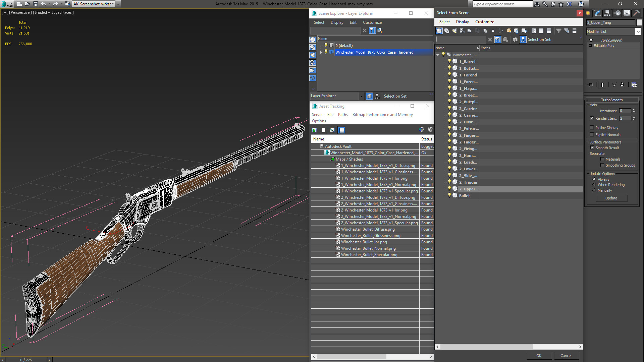644x362 pixels.
Task: Click Refresh icon in Asset Tracking toolbar
Action: [314, 130]
